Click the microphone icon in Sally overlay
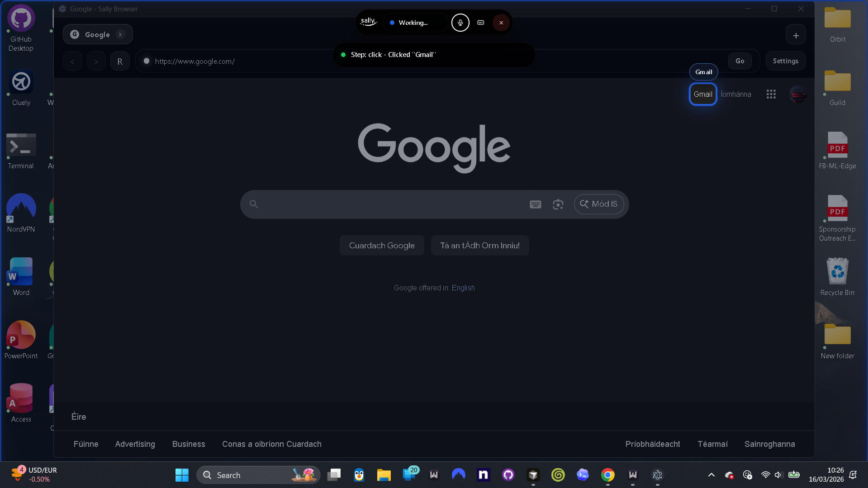This screenshot has width=868, height=488. tap(460, 23)
